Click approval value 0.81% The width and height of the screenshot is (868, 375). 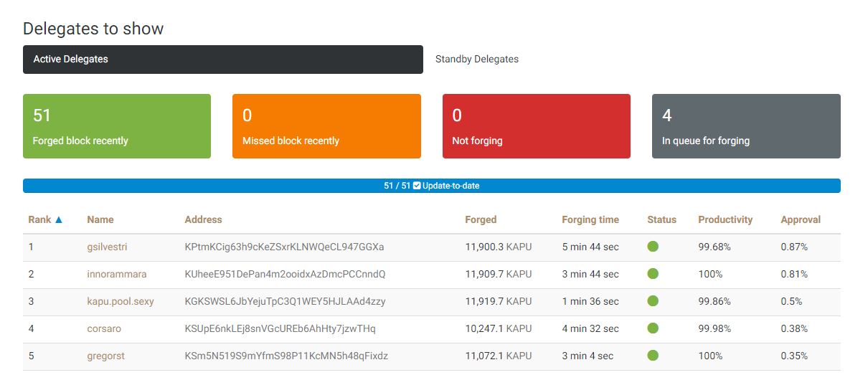click(x=794, y=274)
